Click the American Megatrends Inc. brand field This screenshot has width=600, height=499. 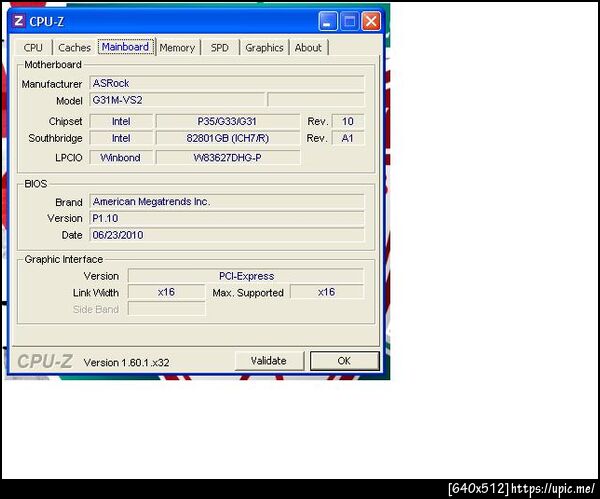[227, 201]
